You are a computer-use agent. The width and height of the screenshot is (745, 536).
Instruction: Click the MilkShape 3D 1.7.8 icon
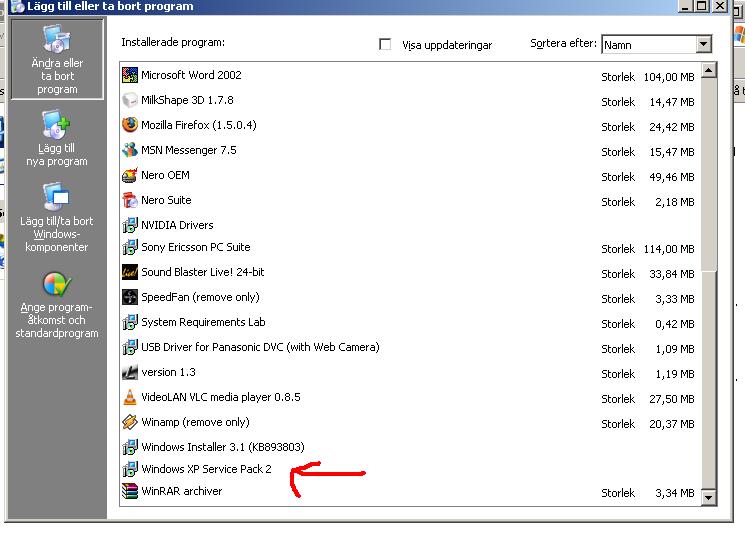pos(130,100)
